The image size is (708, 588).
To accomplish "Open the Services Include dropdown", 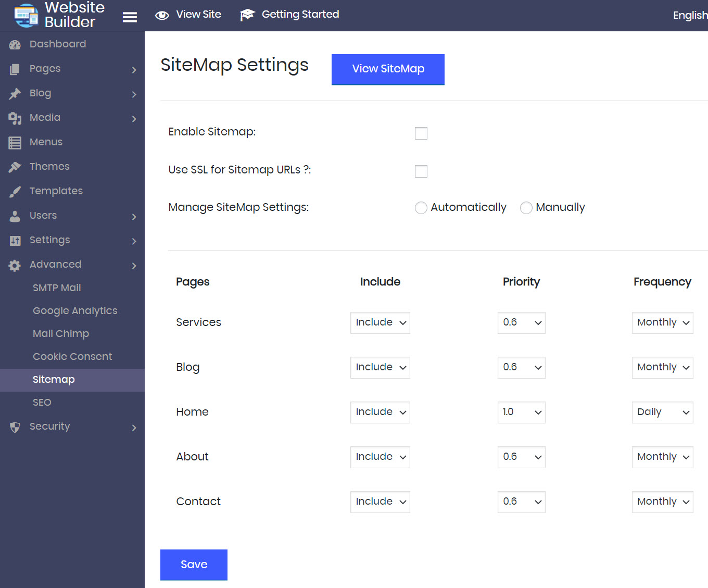I will coord(380,323).
